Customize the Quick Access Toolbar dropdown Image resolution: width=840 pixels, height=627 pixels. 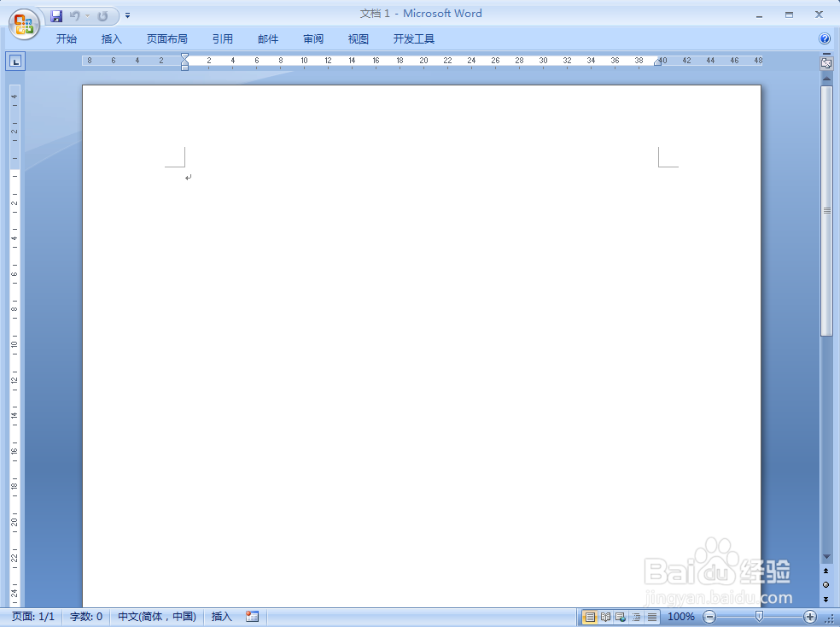click(x=127, y=16)
